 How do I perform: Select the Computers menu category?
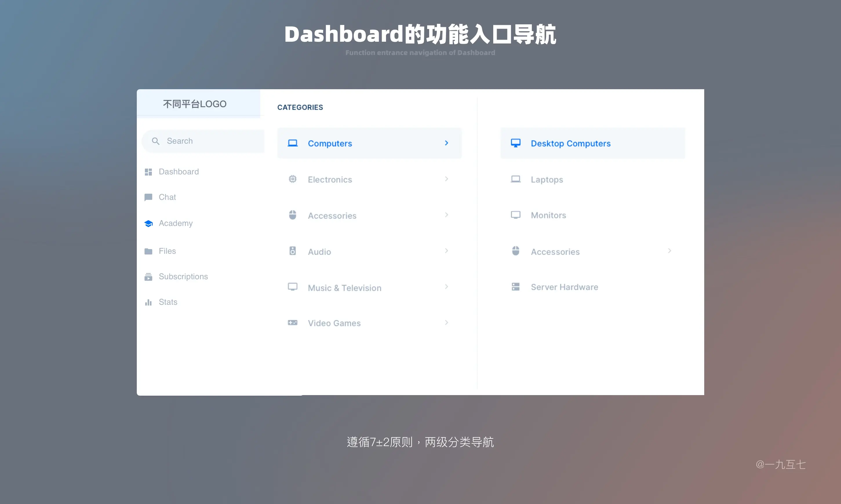coord(369,143)
